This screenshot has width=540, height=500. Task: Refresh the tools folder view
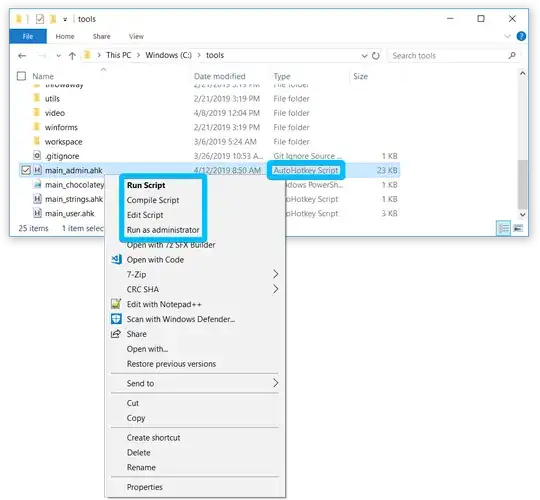[376, 55]
